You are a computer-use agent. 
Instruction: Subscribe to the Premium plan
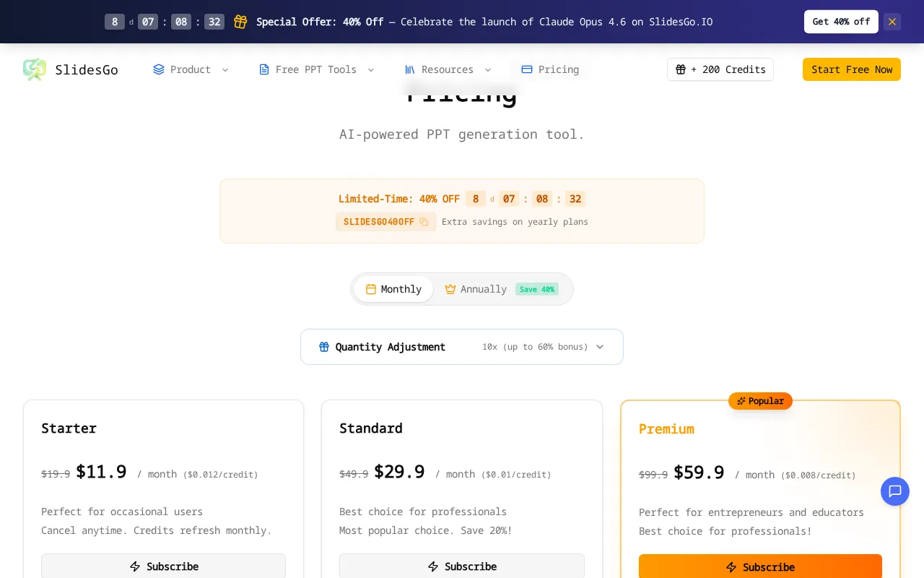(x=760, y=567)
